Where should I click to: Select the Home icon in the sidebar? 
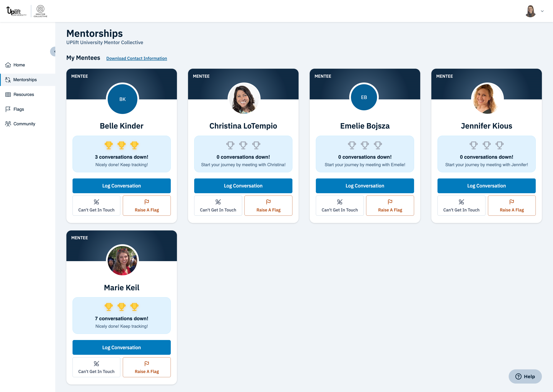(x=8, y=65)
